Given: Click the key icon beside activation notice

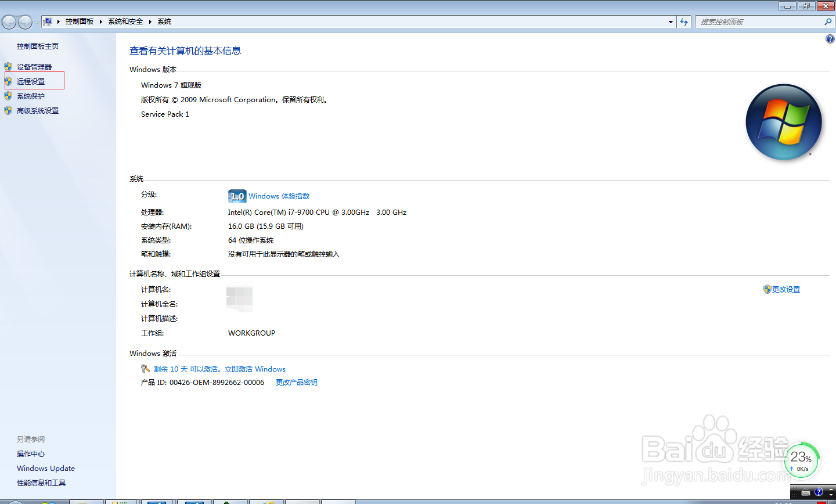Looking at the screenshot, I should pyautogui.click(x=145, y=369).
